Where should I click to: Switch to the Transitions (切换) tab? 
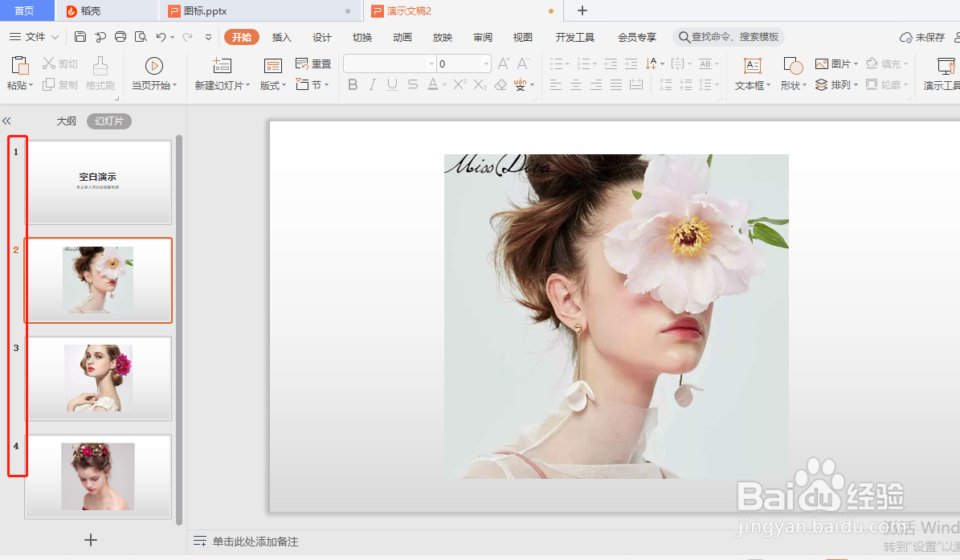point(362,37)
